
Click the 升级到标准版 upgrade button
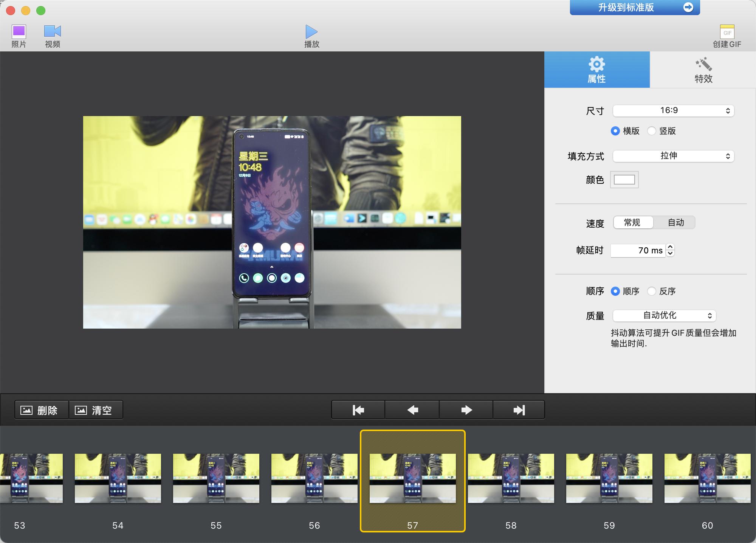tap(635, 7)
